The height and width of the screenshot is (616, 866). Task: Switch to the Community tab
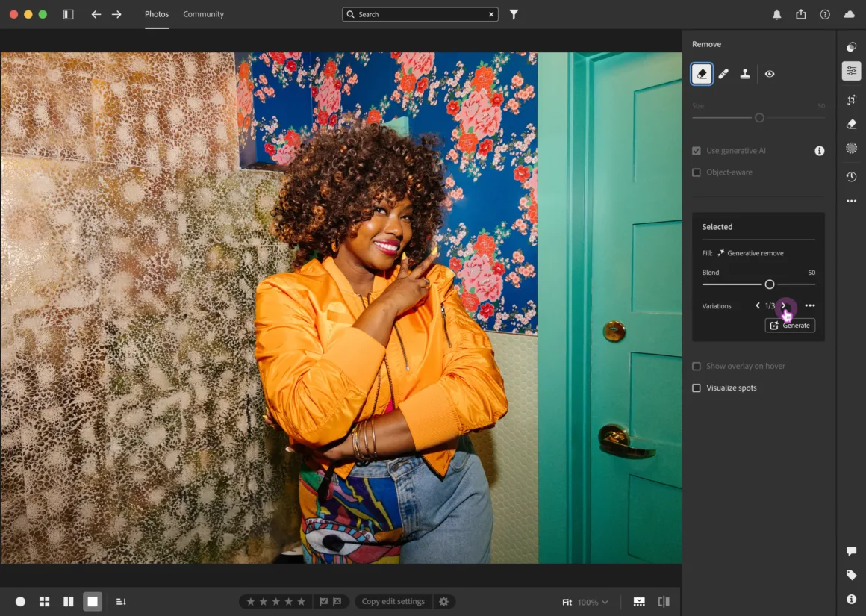pos(203,14)
